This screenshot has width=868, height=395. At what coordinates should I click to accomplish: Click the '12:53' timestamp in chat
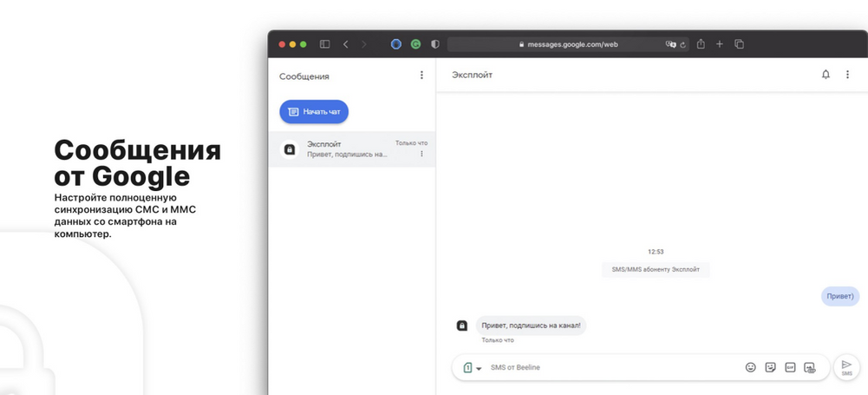(656, 252)
